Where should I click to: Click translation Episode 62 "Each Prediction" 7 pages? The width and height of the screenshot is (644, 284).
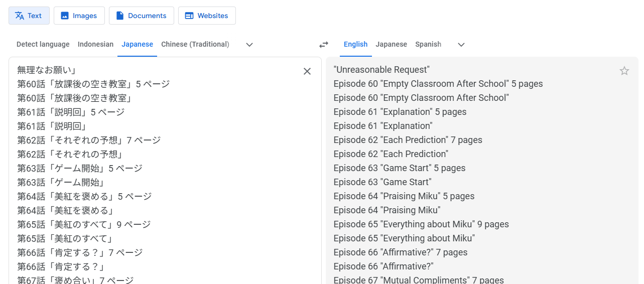coord(408,140)
